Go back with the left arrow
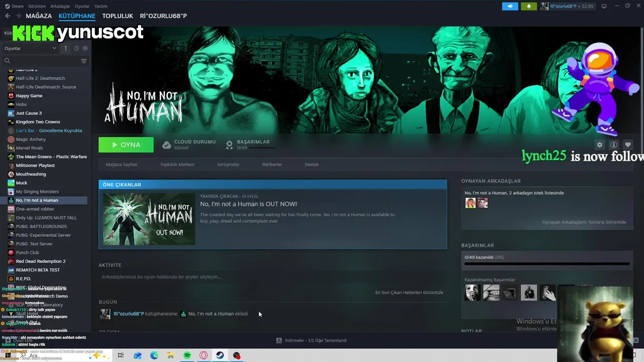Screen dimensions: 644x362 pyautogui.click(x=8, y=16)
